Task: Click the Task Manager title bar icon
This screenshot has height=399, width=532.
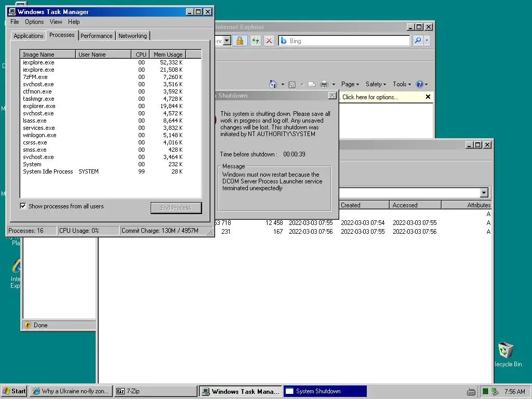Action: point(12,12)
